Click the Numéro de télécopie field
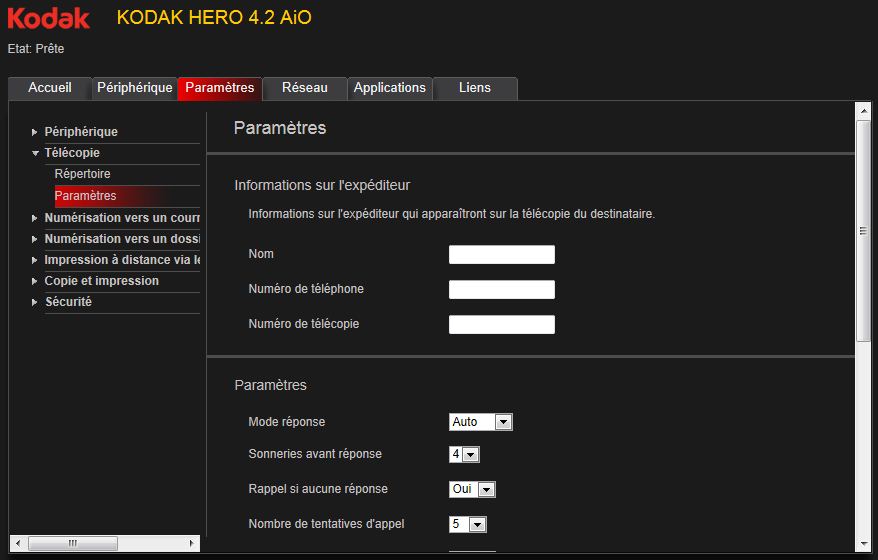878x560 pixels. point(501,325)
